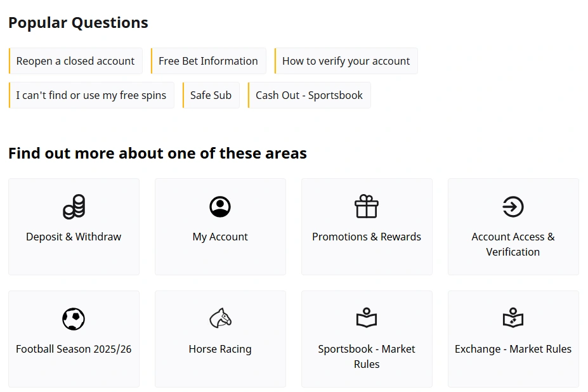Open the Account Access & Verification tile
The image size is (588, 392).
coord(513,226)
